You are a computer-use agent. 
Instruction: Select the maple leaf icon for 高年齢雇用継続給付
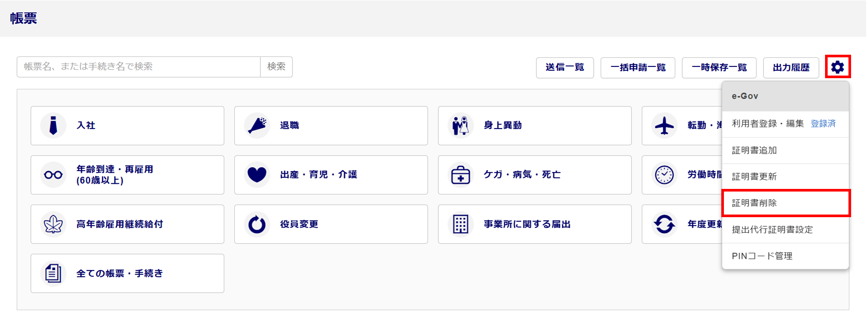coord(53,224)
